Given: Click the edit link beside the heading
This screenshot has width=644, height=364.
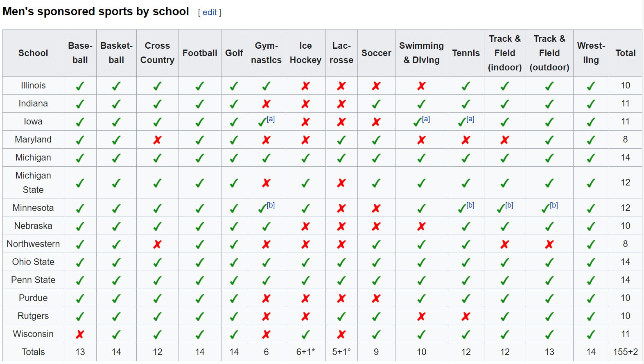Looking at the screenshot, I should pyautogui.click(x=210, y=12).
